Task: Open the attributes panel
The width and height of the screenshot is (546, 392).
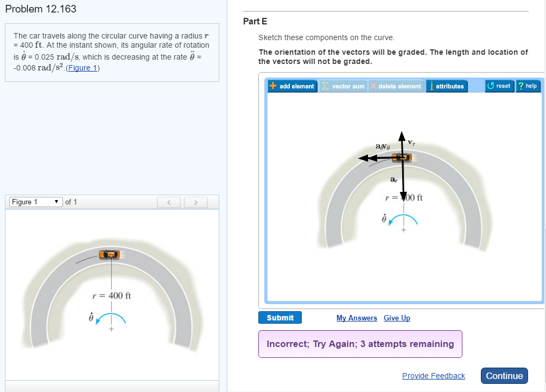Action: click(x=447, y=86)
